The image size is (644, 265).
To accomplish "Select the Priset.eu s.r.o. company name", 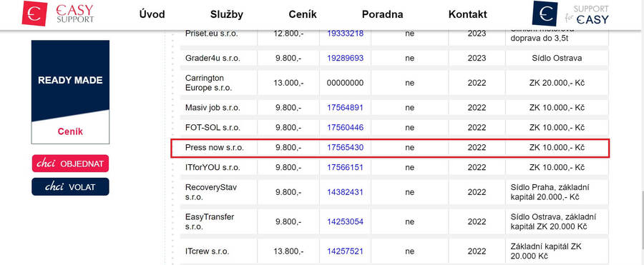I will point(212,34).
